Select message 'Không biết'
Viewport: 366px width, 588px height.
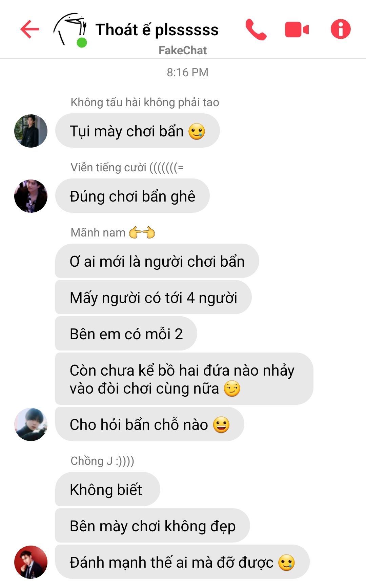click(x=108, y=489)
